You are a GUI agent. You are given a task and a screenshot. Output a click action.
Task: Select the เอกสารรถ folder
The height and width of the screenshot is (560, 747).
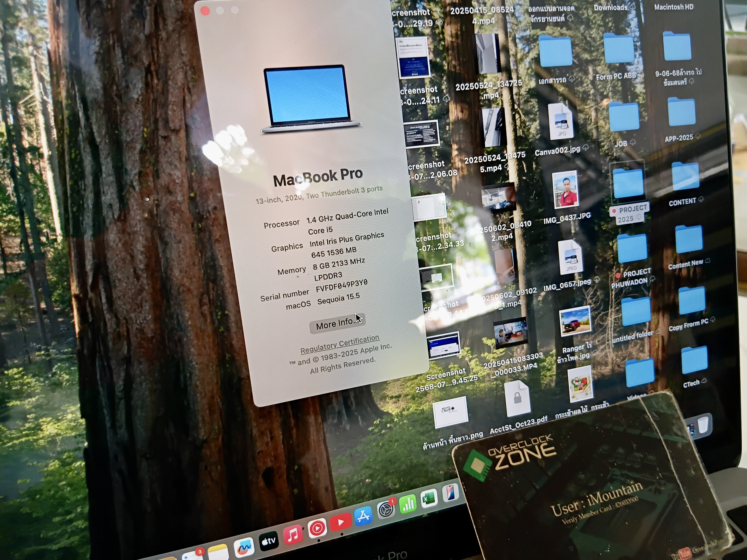(x=555, y=51)
